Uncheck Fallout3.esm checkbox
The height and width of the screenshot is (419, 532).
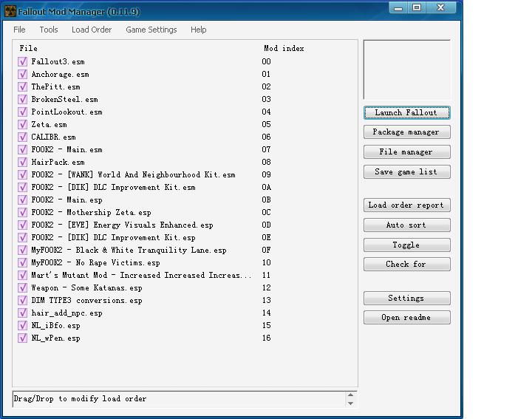click(x=22, y=62)
